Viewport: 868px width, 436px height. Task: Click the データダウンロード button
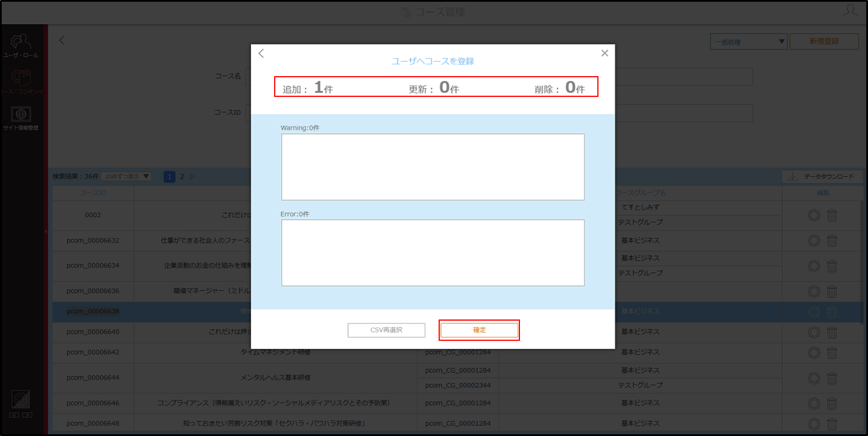[x=822, y=177]
